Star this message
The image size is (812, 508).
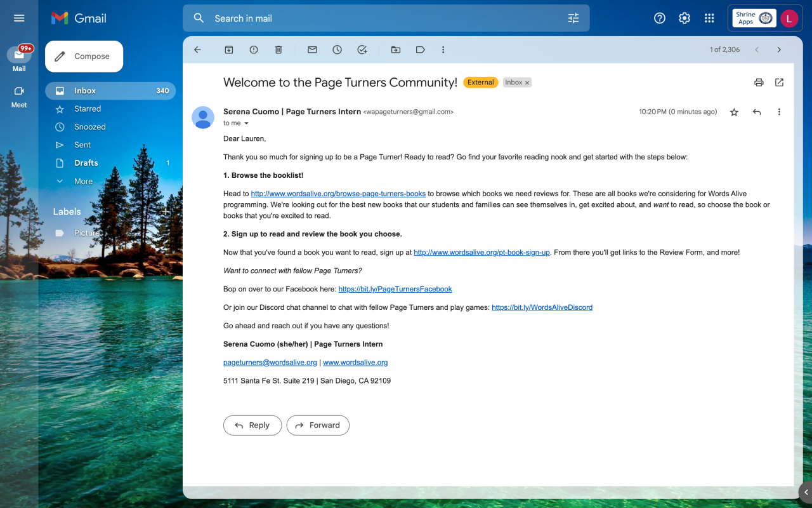point(734,112)
